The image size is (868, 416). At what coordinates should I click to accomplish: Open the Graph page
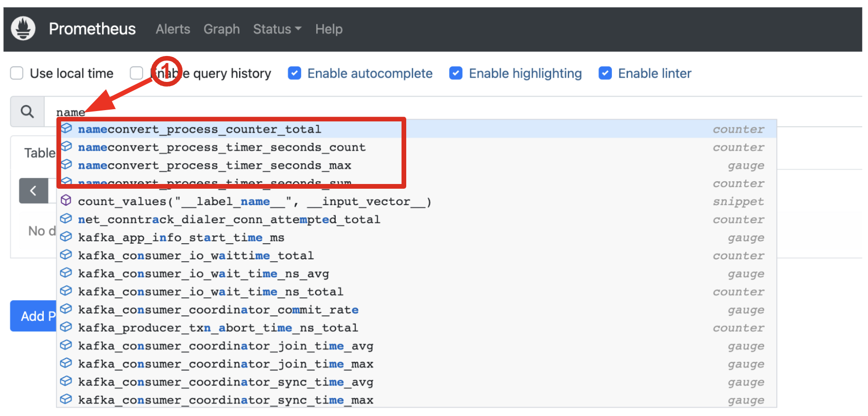[x=222, y=29]
